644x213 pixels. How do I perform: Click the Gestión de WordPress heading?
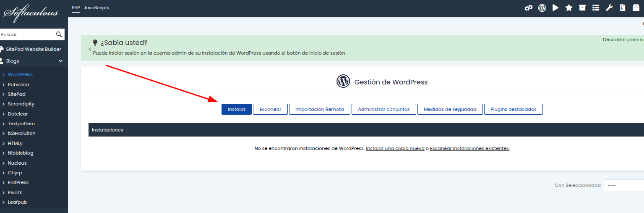coord(391,82)
